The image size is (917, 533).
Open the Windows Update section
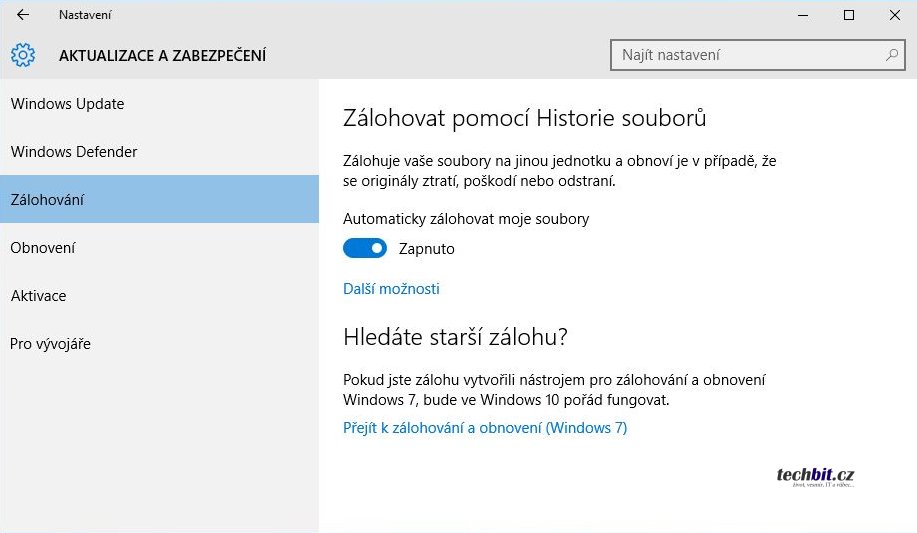pyautogui.click(x=67, y=104)
